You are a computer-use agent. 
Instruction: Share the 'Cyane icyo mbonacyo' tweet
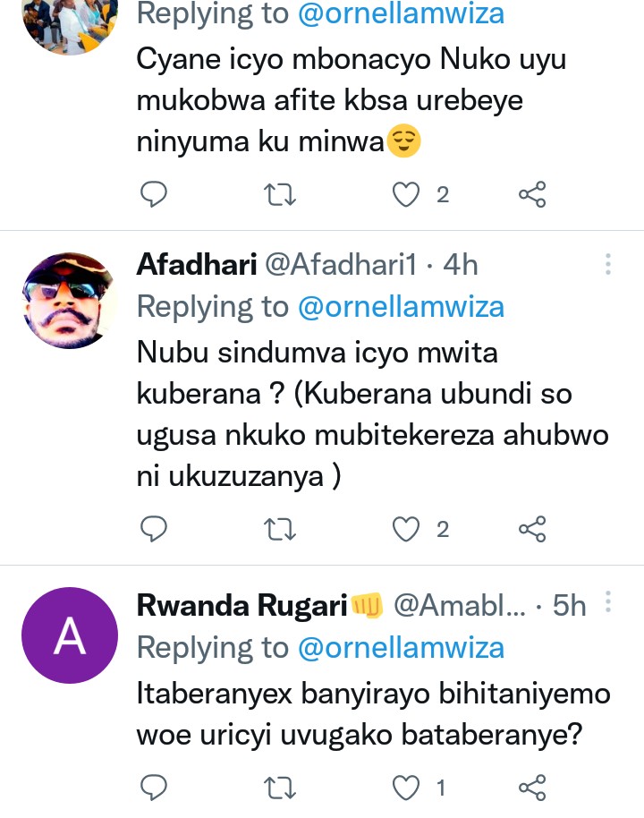532,193
